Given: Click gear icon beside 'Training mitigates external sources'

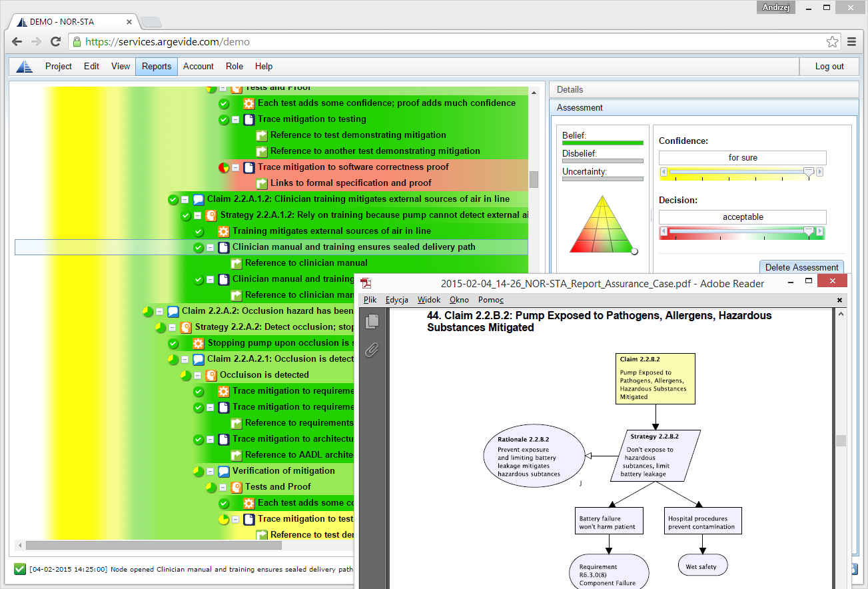Looking at the screenshot, I should pos(224,231).
